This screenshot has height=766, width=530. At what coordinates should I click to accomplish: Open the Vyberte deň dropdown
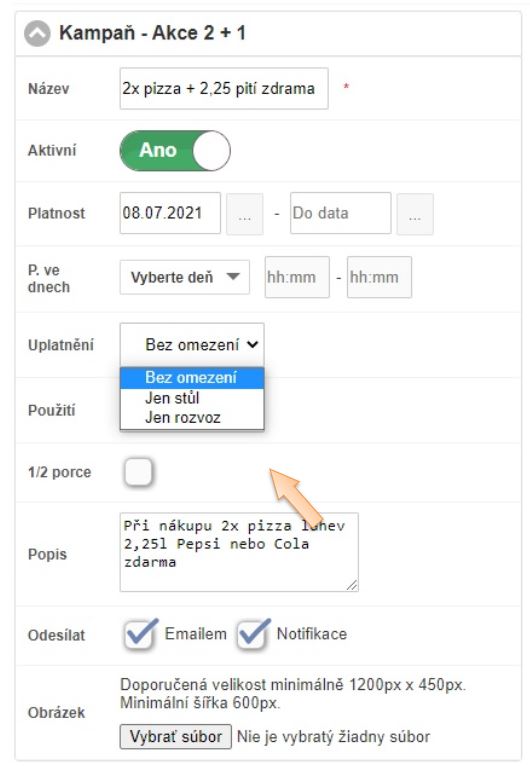185,277
